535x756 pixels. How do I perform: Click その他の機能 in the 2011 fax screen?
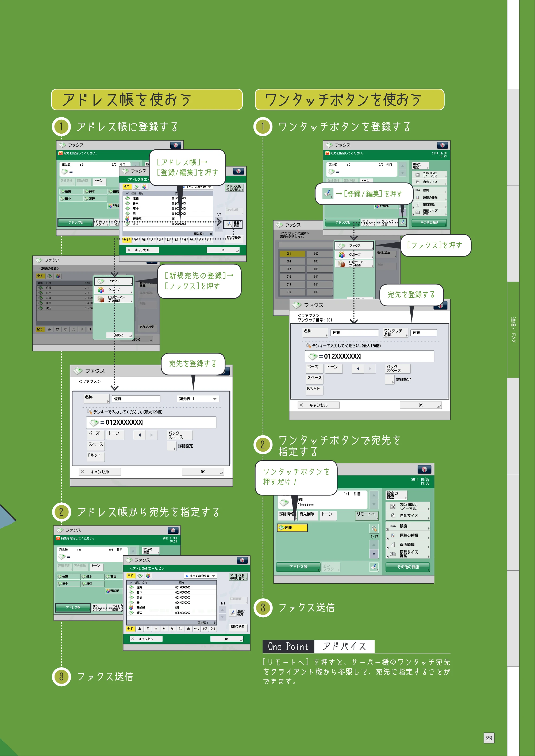408,567
